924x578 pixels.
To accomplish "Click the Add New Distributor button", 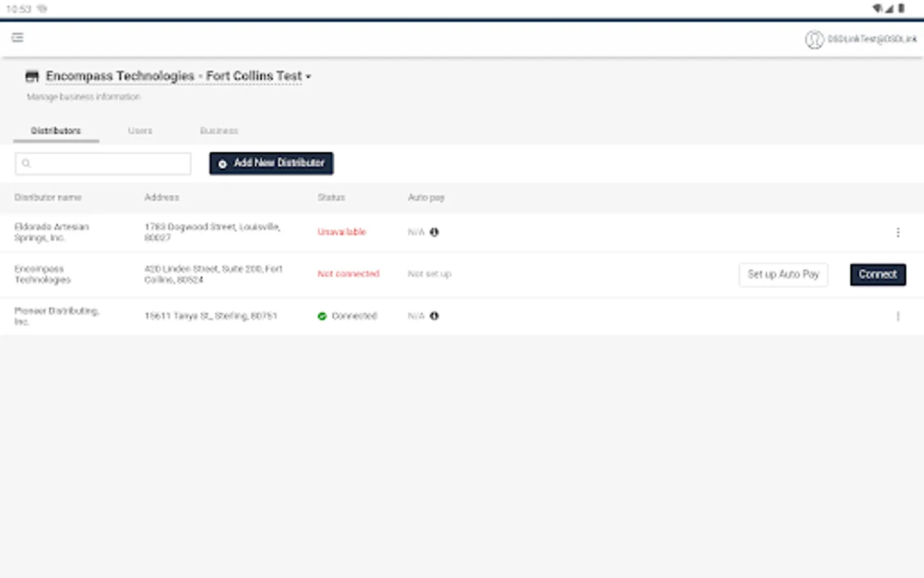I will [x=271, y=163].
